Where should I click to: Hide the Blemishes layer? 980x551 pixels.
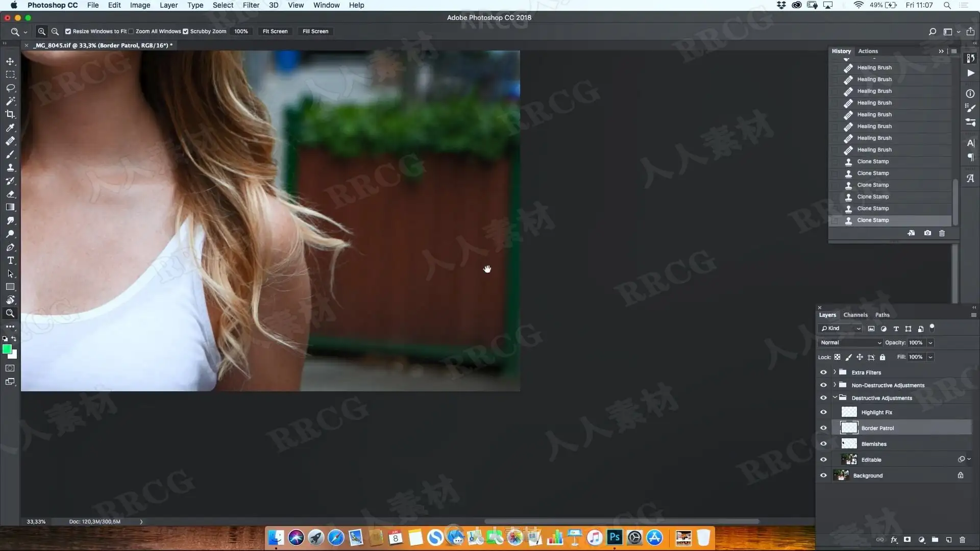[x=823, y=444]
